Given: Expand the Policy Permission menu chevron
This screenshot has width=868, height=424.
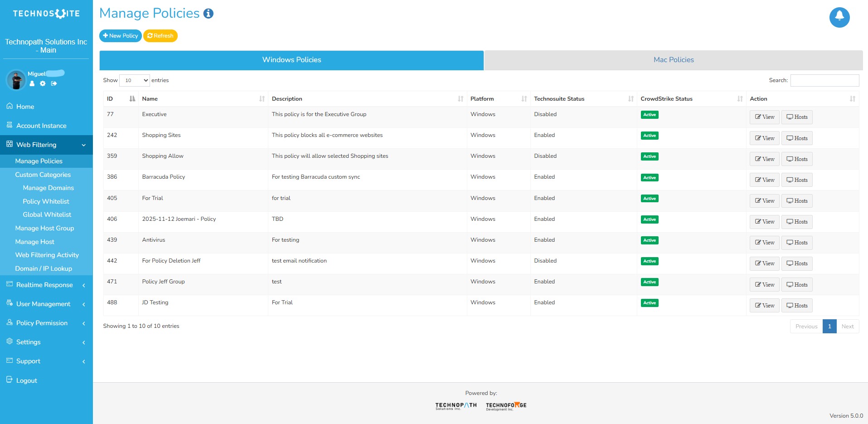Looking at the screenshot, I should point(84,323).
